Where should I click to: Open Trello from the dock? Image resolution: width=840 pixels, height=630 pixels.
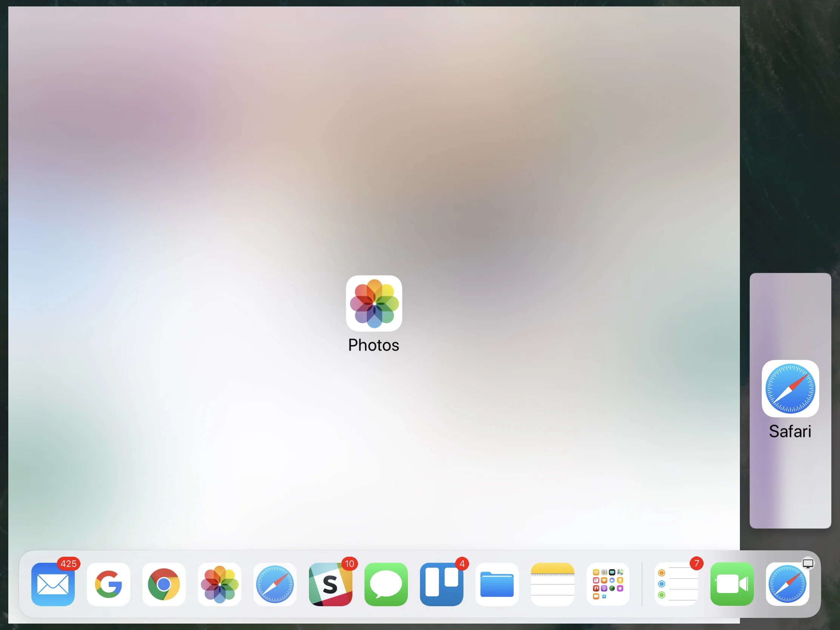coord(441,584)
